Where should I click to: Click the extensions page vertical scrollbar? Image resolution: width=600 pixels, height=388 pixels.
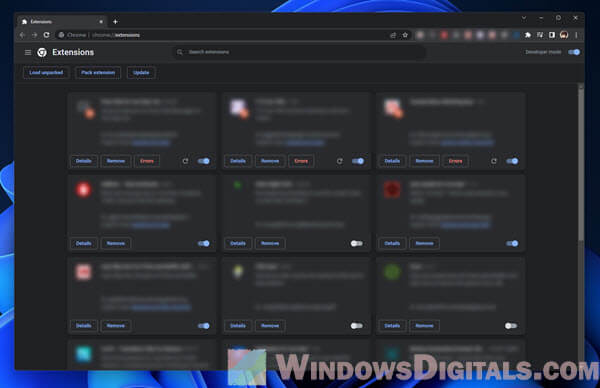coord(581,163)
